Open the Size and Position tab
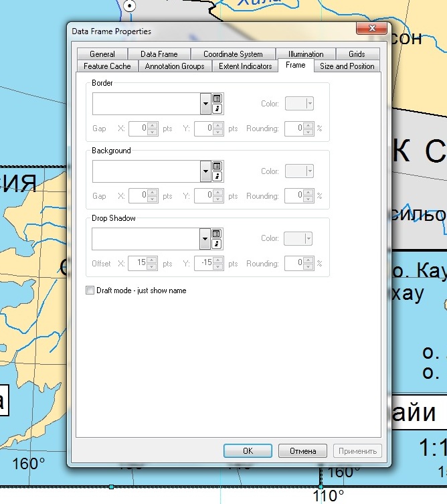Image resolution: width=447 pixels, height=504 pixels. (347, 66)
